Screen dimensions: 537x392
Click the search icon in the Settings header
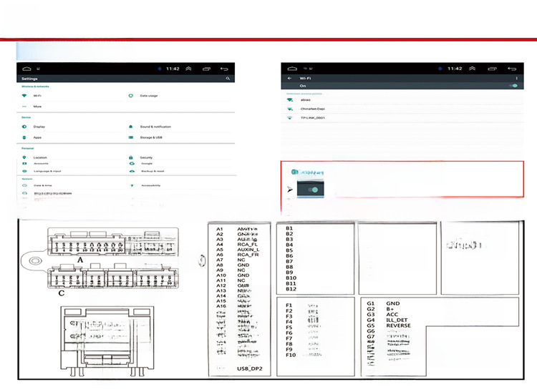[x=228, y=79]
